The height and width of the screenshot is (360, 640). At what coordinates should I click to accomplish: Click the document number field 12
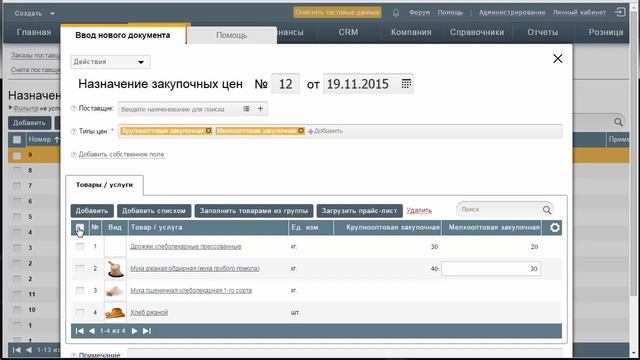click(285, 84)
